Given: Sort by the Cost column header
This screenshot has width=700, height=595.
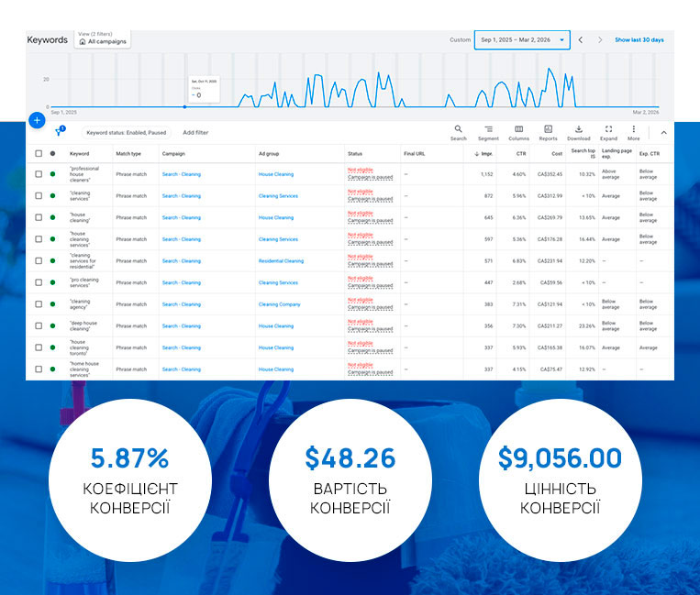Looking at the screenshot, I should [557, 153].
